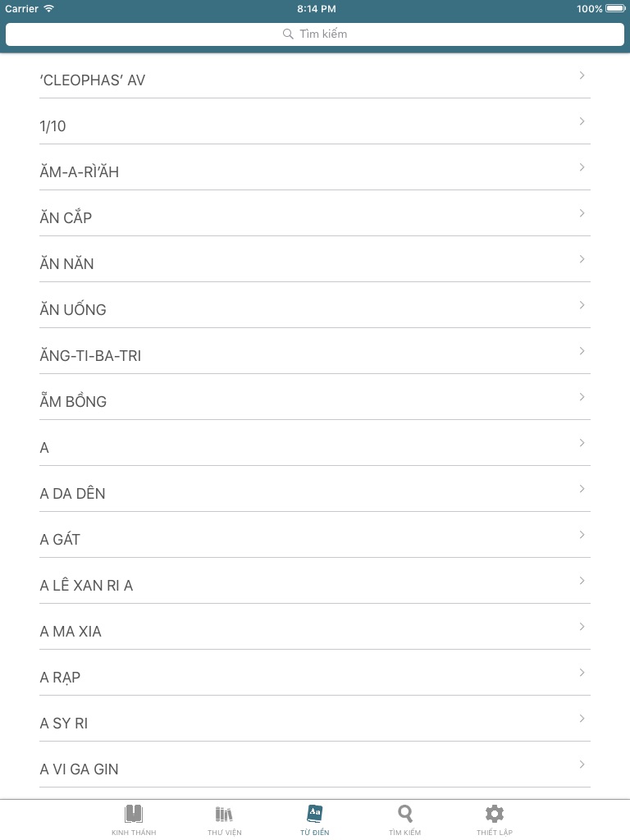
Task: Click the battery status icon
Action: click(x=615, y=8)
